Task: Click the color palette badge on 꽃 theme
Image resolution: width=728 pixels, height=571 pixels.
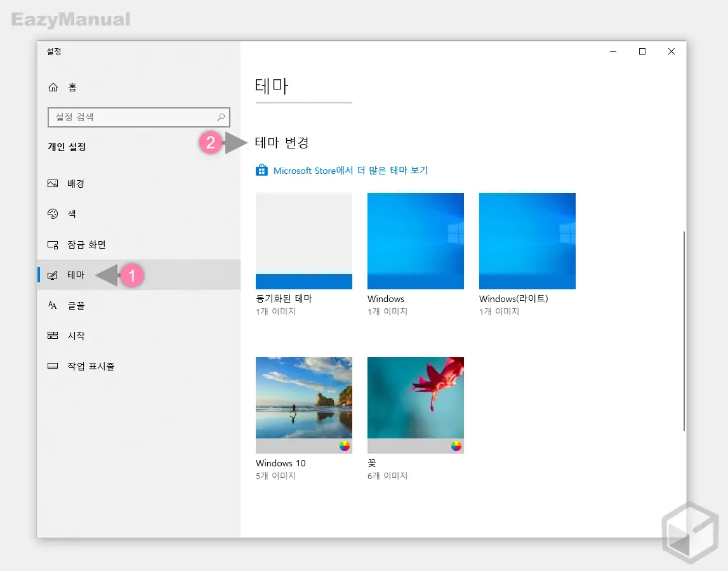Action: pyautogui.click(x=454, y=446)
